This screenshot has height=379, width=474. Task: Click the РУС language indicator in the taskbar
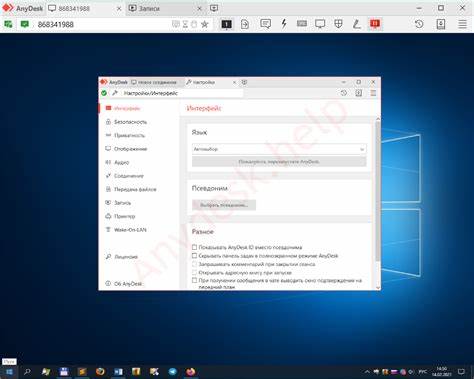(422, 372)
